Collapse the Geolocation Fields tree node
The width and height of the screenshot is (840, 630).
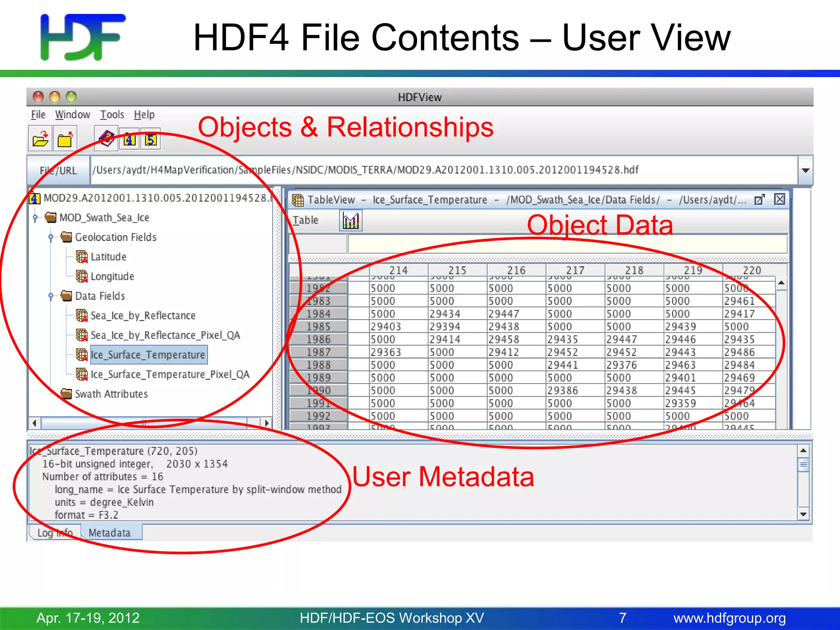click(x=51, y=237)
